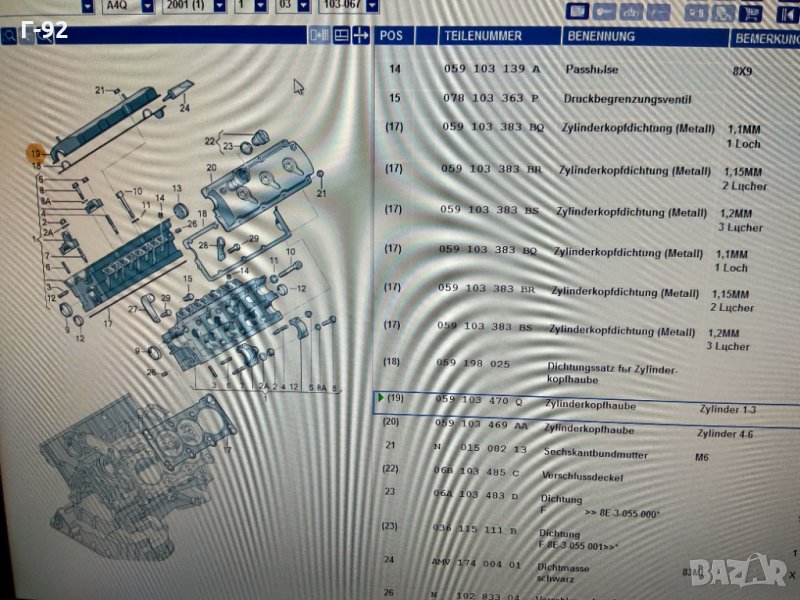
Task: Click the shopping cart icon in toolbar
Action: (752, 12)
